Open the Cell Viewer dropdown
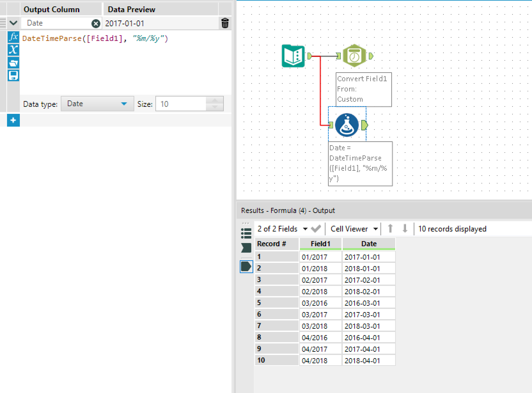Image resolution: width=532 pixels, height=393 pixels. 353,229
